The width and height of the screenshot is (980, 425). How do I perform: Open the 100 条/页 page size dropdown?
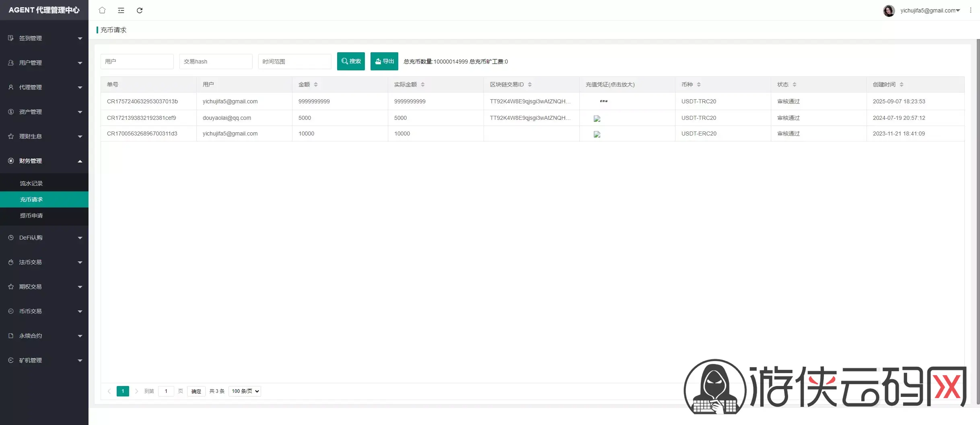pos(245,391)
